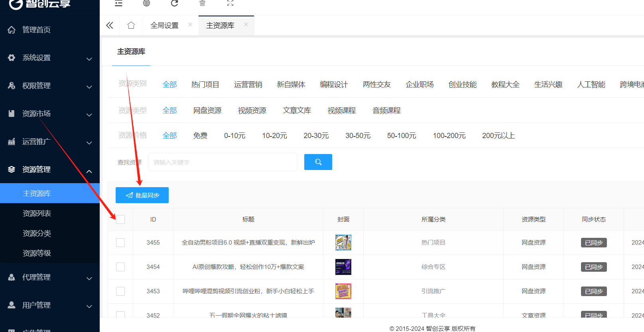This screenshot has height=332, width=644.
Task: Tick the checkbox for row 3453
Action: (x=120, y=291)
